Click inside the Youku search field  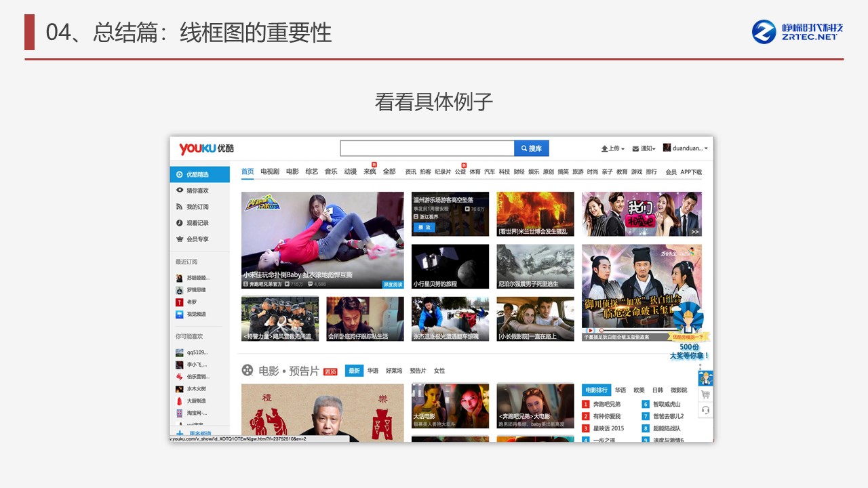tap(427, 148)
